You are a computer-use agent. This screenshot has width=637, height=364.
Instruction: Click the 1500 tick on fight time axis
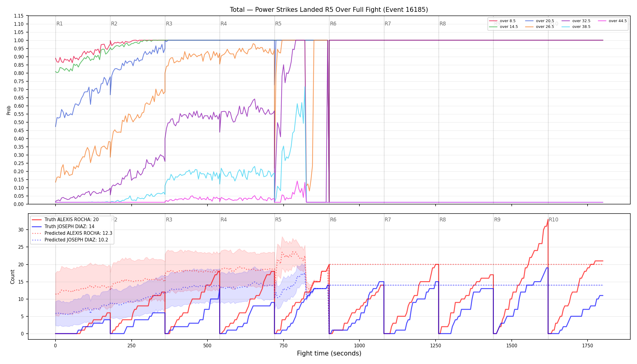512,345
